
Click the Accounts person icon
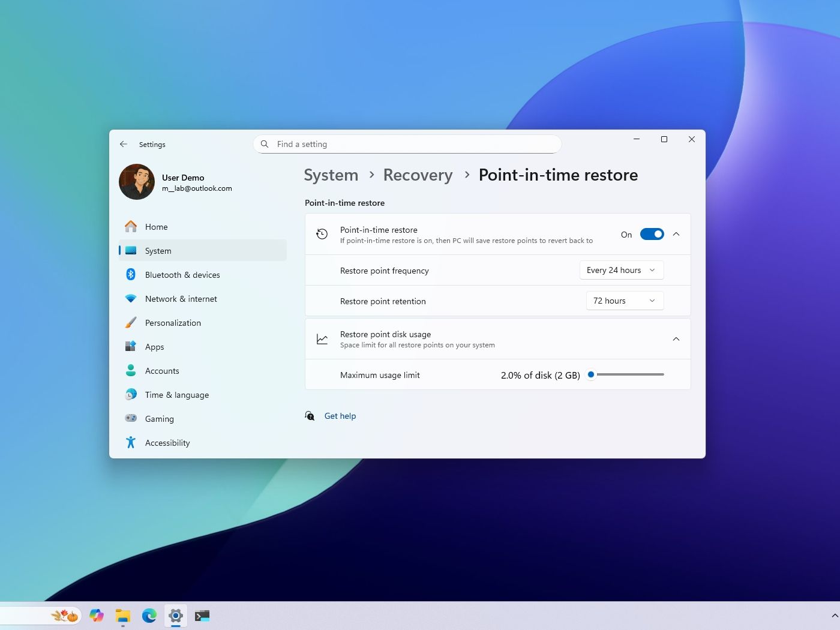(x=131, y=370)
